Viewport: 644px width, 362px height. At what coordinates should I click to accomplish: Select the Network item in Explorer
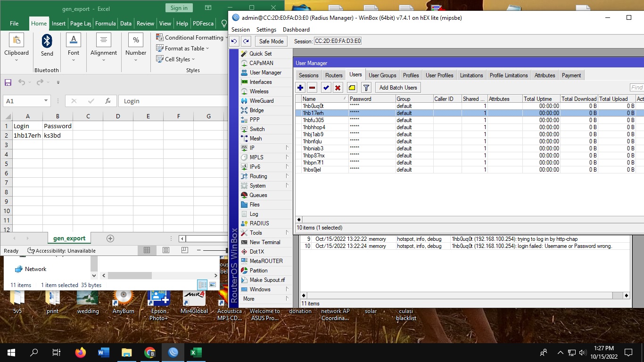[x=35, y=269]
